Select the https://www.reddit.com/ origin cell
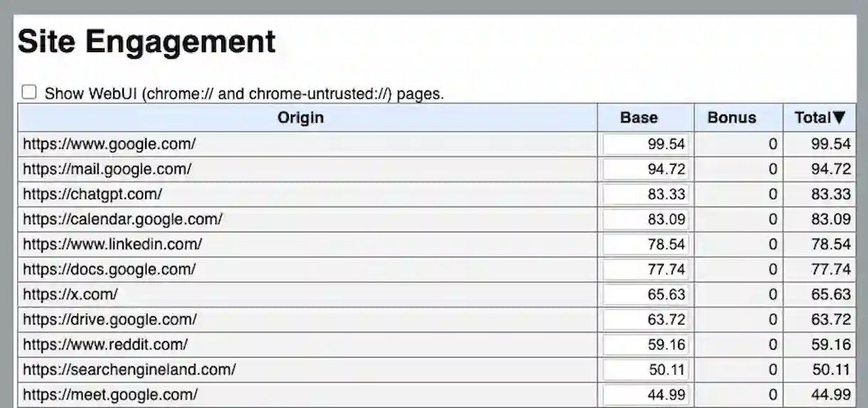The width and height of the screenshot is (868, 408). (105, 345)
